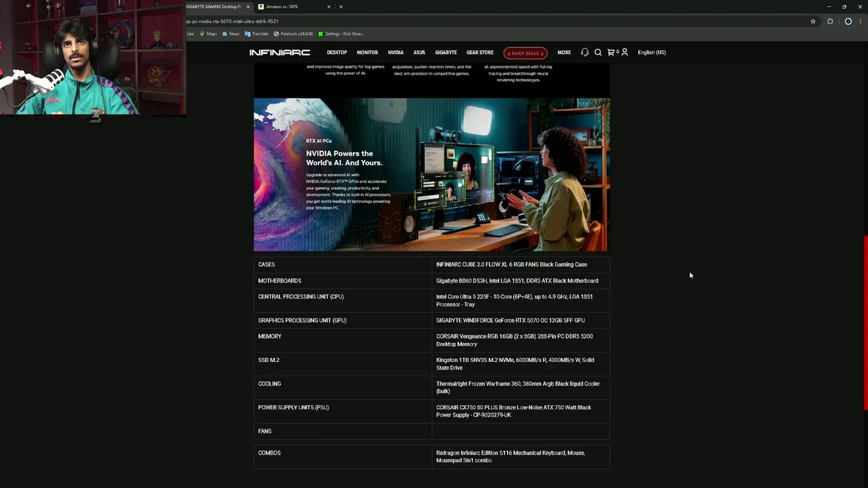Screen dimensions: 868x488
Task: Open the Translate bookmark
Action: point(256,34)
